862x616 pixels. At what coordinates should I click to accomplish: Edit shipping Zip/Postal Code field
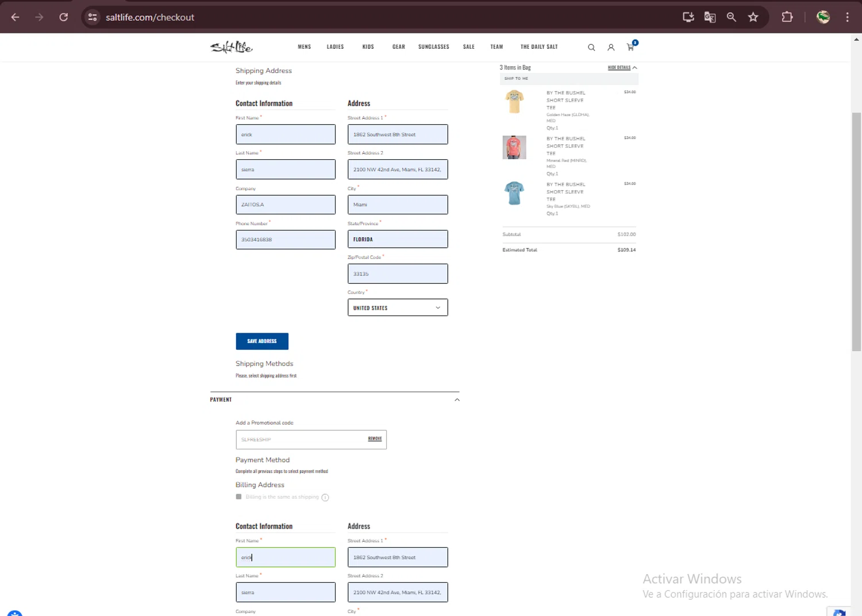tap(398, 274)
